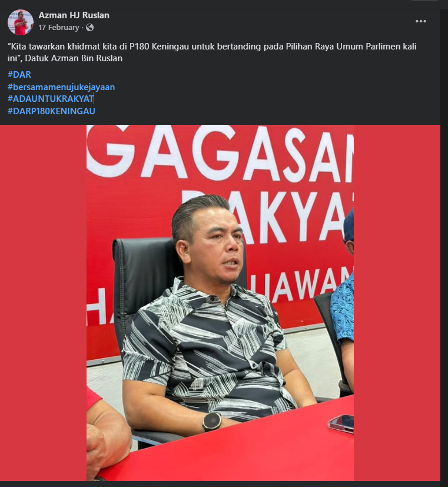Follow the #DAR hashtag

point(19,75)
